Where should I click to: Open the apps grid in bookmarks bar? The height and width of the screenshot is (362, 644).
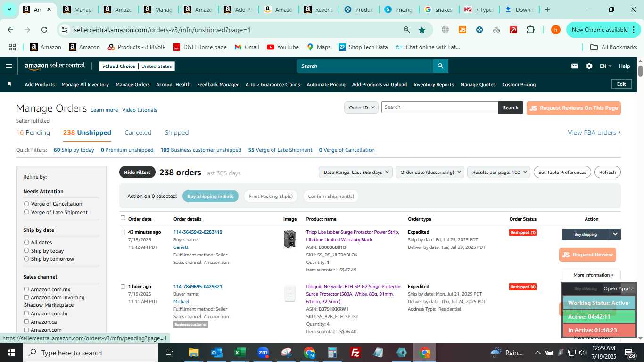12,47
